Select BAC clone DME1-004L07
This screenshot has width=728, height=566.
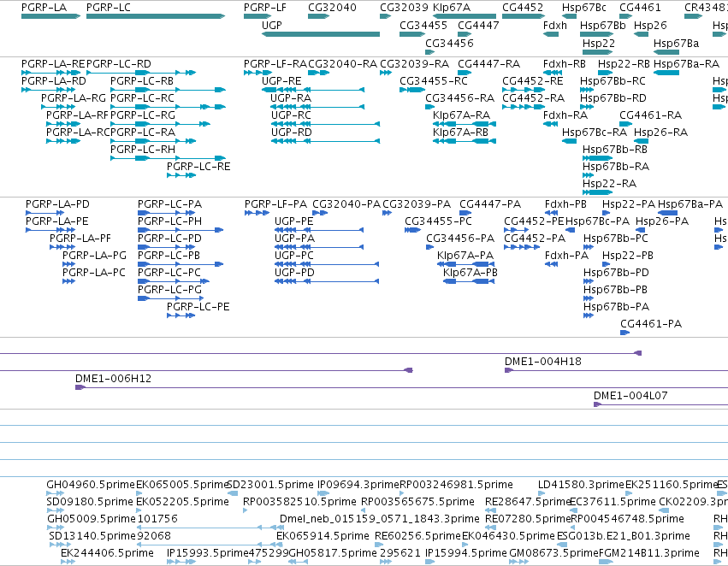coord(660,404)
